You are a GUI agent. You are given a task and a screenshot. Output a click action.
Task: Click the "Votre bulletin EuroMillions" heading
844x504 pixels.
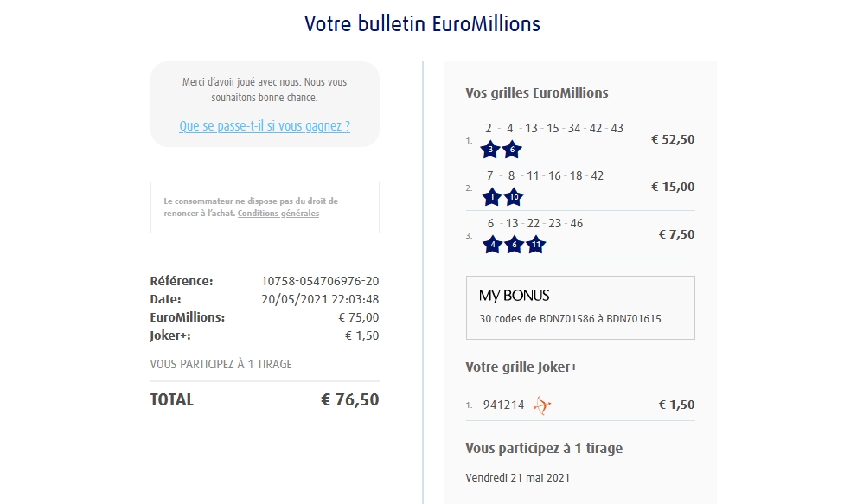[x=422, y=24]
